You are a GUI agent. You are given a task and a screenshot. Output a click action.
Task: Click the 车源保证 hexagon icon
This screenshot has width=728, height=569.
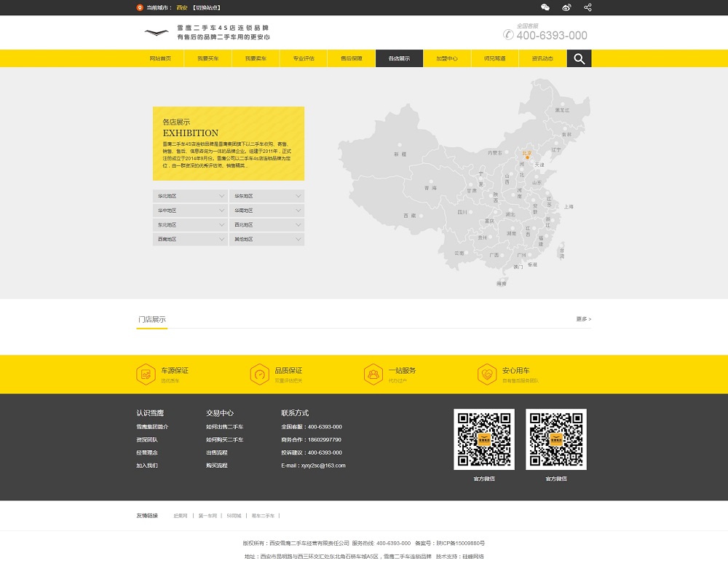(146, 374)
